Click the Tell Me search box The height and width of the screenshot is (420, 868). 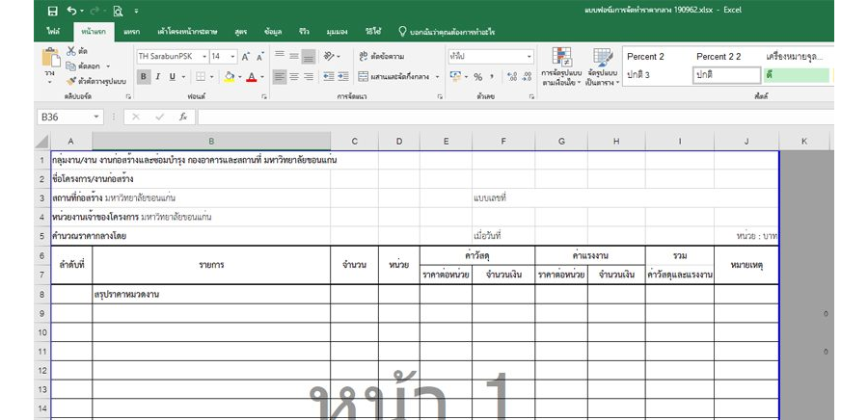click(x=447, y=32)
